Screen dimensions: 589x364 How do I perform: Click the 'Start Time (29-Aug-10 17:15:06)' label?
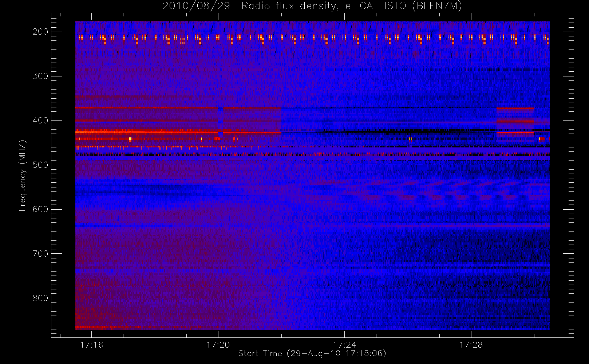pos(312,353)
